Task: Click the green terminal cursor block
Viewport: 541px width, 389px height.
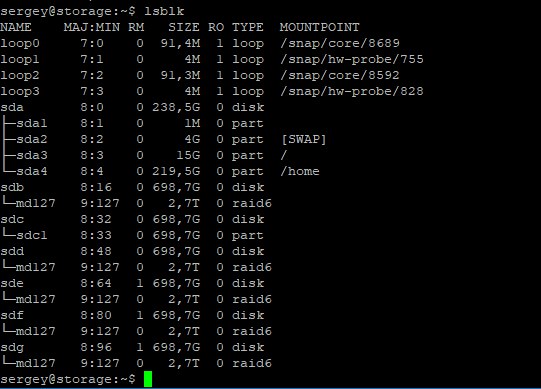Action: [148, 379]
